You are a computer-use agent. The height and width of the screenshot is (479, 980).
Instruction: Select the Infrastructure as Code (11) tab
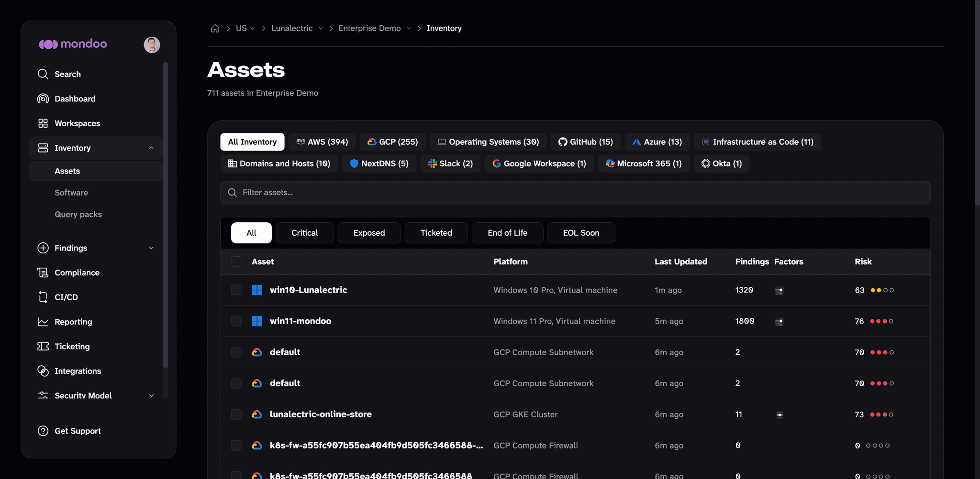[757, 142]
